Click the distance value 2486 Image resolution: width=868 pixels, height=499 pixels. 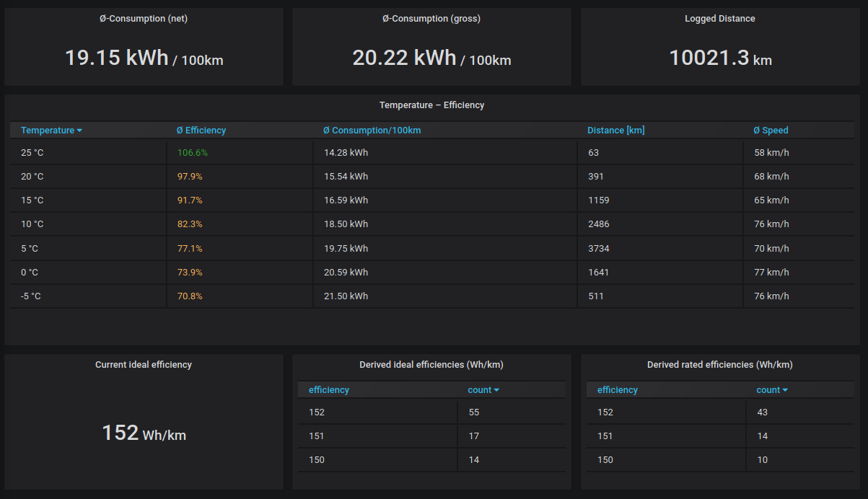coord(598,224)
